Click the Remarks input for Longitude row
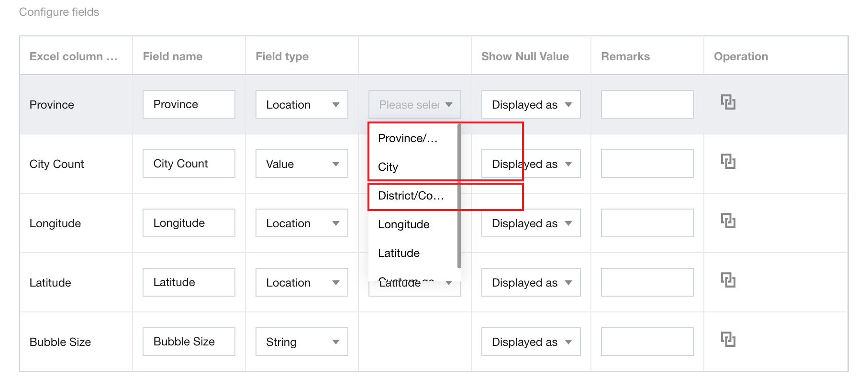 pos(647,223)
